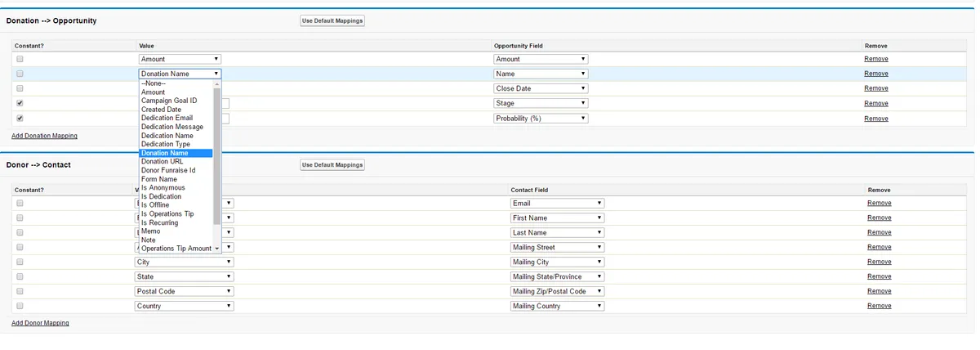
Task: Toggle Constant checkbox for the Mailing City row
Action: click(x=20, y=262)
